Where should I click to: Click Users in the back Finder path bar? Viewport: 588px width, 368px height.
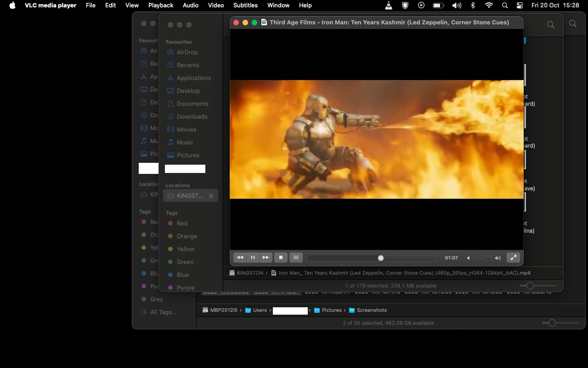(256, 310)
